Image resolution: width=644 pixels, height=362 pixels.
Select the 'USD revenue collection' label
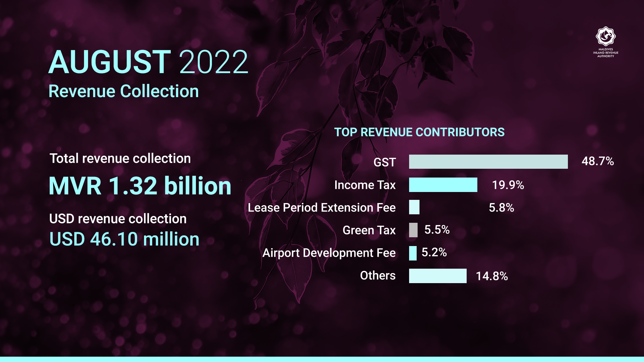click(x=118, y=219)
